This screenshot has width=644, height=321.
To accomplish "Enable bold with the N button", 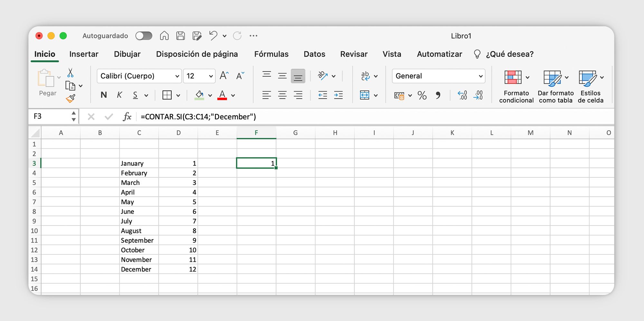I will click(x=103, y=95).
